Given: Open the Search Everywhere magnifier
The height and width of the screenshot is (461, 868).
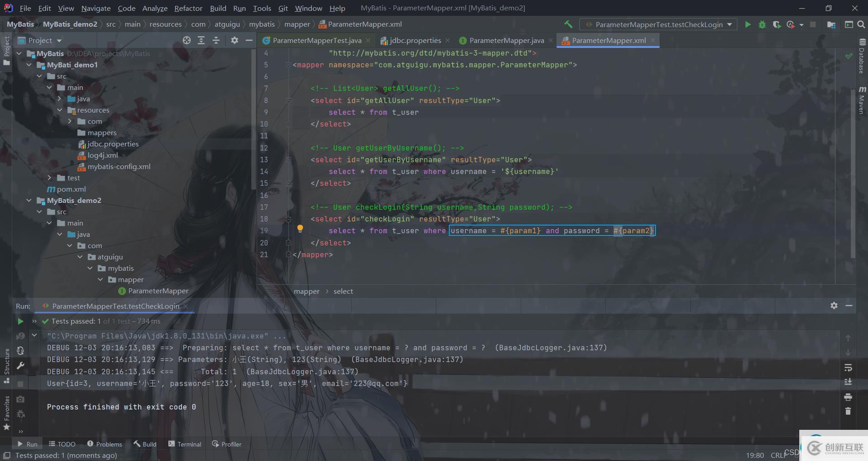Looking at the screenshot, I should tap(861, 24).
